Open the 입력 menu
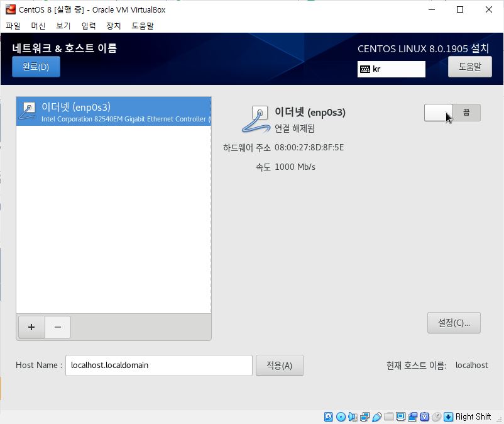This screenshot has width=504, height=424. [89, 26]
